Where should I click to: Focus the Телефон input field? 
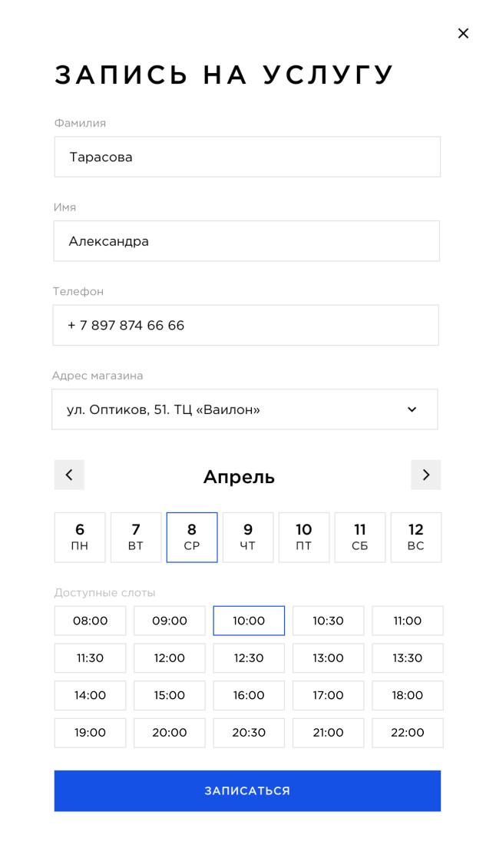(x=246, y=325)
